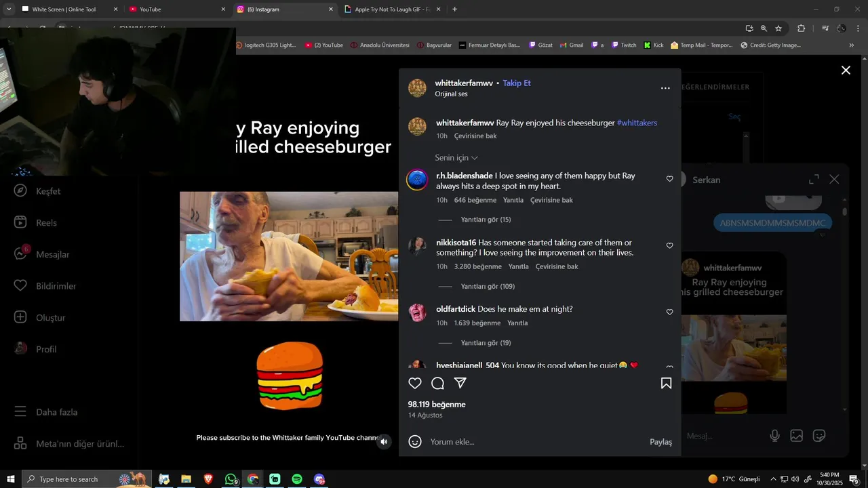868x488 pixels.
Task: Expand Yanıtları gör (19) replies
Action: click(x=486, y=343)
